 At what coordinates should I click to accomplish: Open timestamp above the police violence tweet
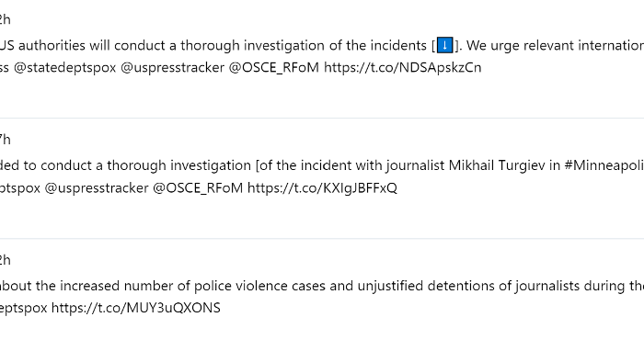click(5, 260)
